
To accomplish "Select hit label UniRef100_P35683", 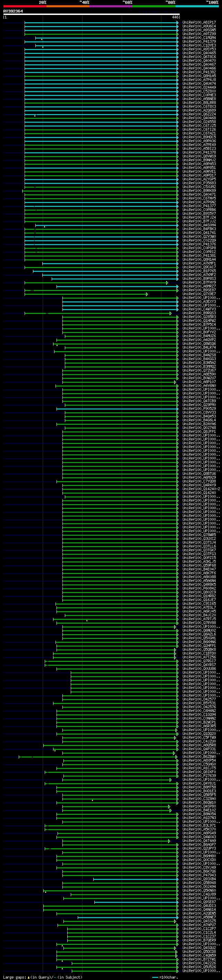I will pos(199,183).
